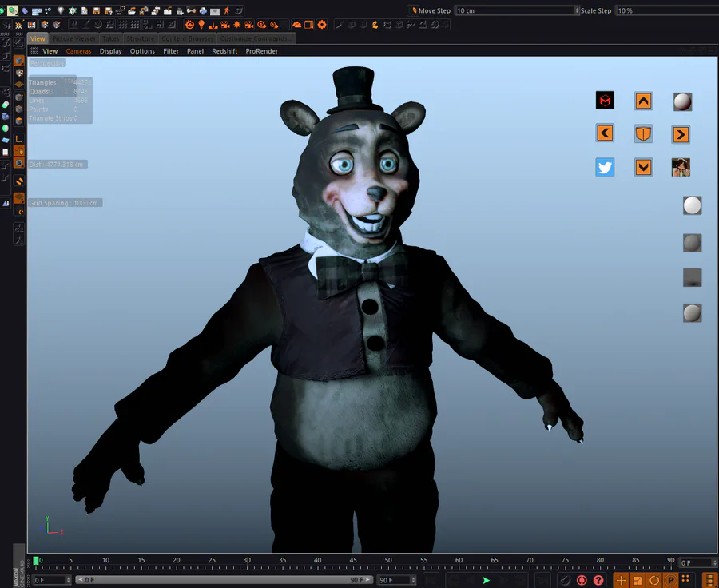
Task: Click the timeline preview range bar
Action: (224, 580)
